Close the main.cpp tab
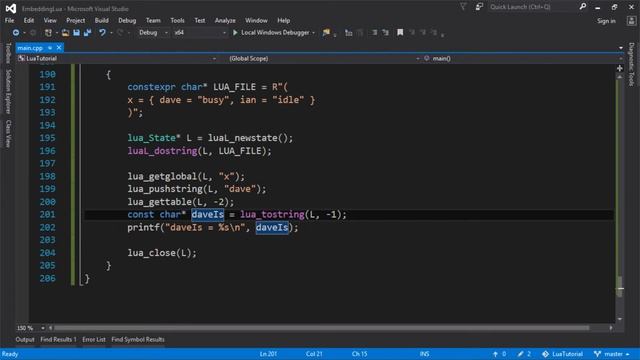The height and width of the screenshot is (360, 640). 59,48
